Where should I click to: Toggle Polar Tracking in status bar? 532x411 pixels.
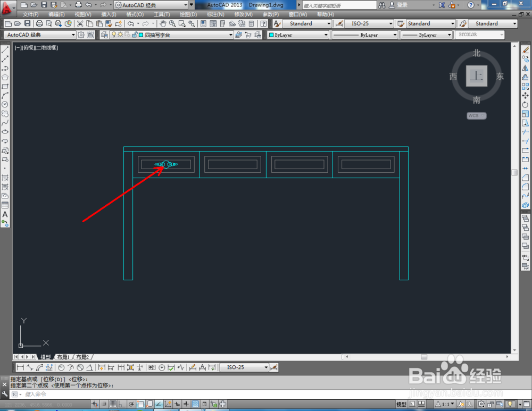click(131, 404)
